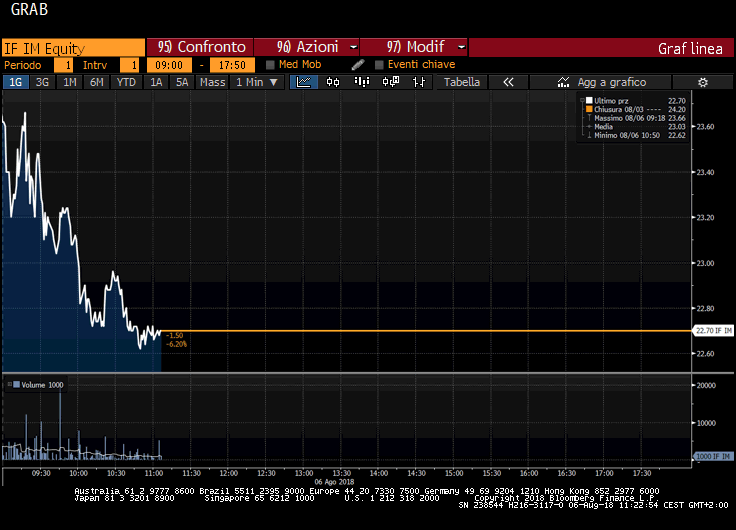Click the 1000 IF IM volume axis label
736x530 pixels.
(x=713, y=456)
